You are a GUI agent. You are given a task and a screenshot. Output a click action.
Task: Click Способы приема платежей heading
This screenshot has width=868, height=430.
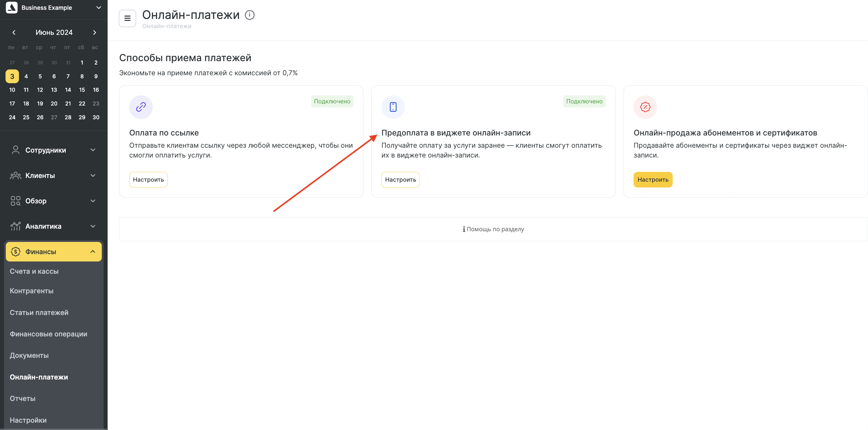coord(185,58)
